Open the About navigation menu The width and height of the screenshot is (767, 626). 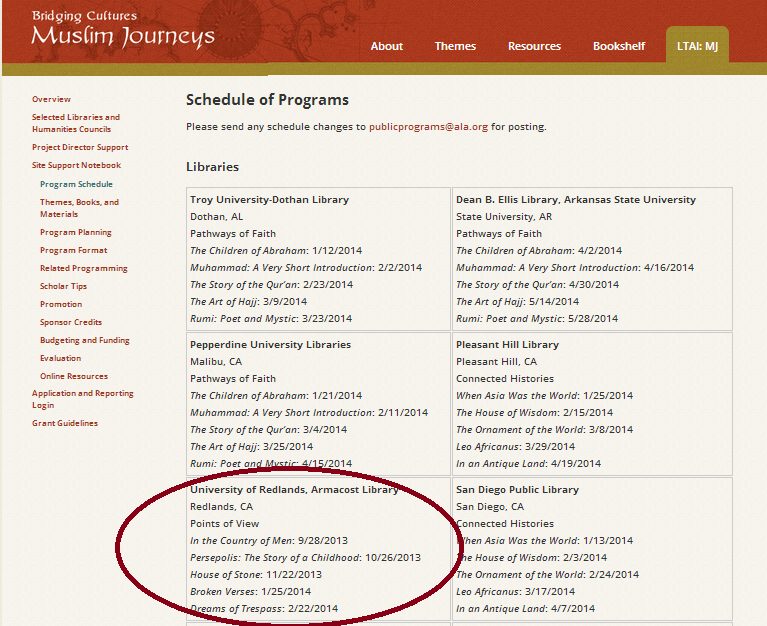point(386,46)
